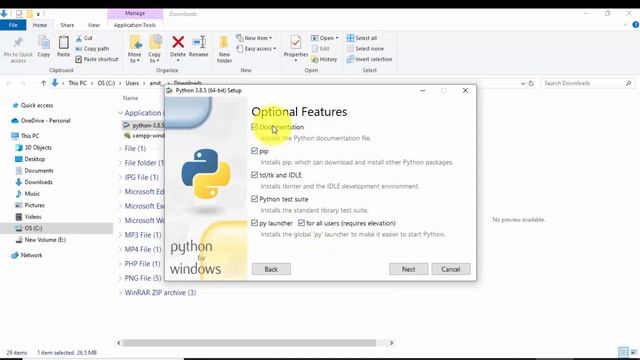
Task: Open Music in the navigation pane
Action: [28, 194]
